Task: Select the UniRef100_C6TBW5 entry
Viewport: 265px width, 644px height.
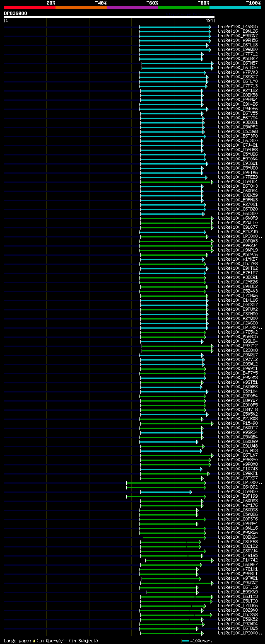Action: tap(238, 628)
